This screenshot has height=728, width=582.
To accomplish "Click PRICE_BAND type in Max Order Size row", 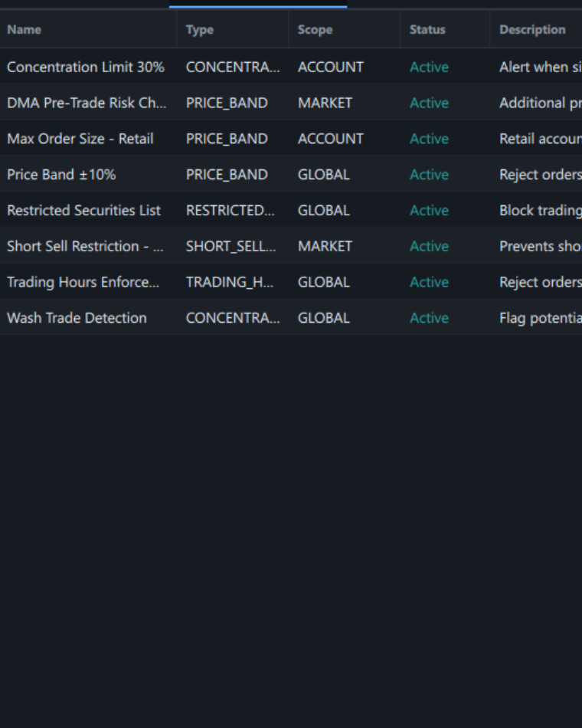I will click(x=227, y=139).
